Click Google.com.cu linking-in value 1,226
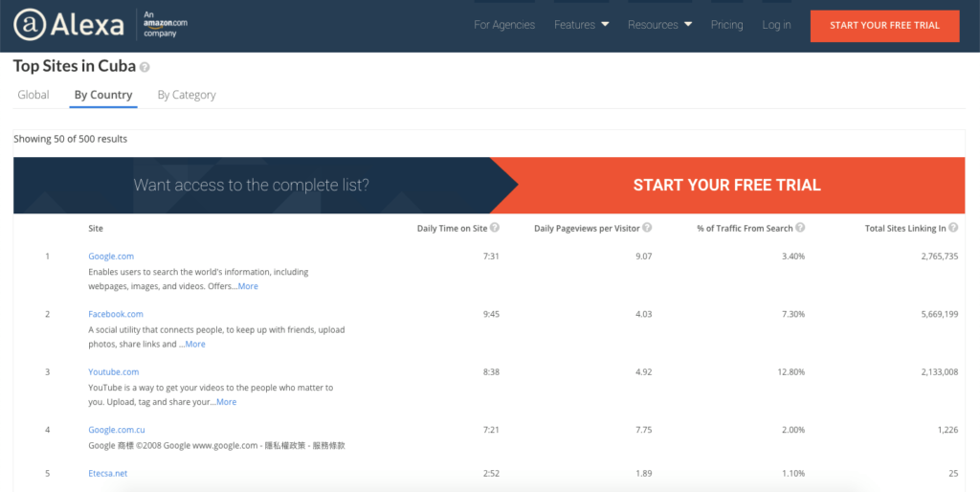The height and width of the screenshot is (492, 980). pyautogui.click(x=948, y=430)
